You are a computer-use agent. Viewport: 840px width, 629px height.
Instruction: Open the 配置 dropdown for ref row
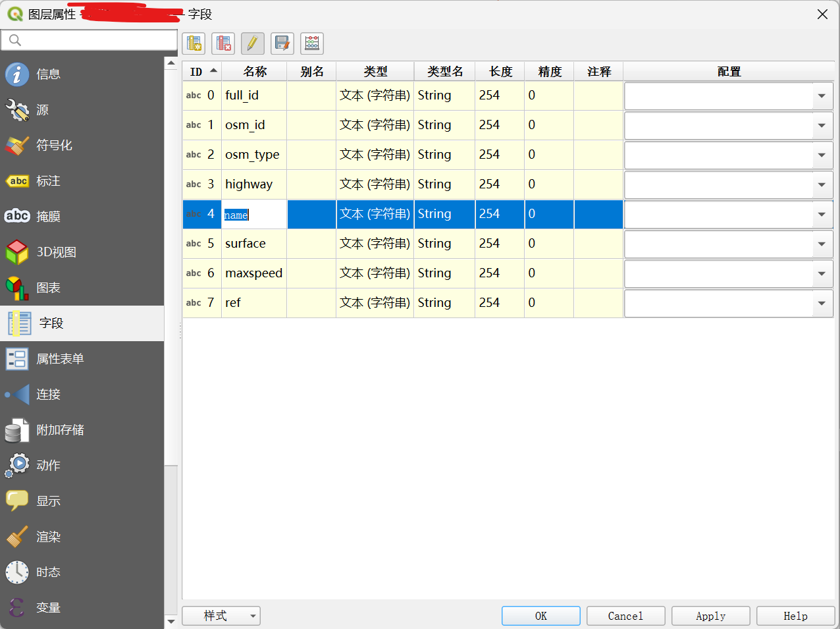coord(822,304)
